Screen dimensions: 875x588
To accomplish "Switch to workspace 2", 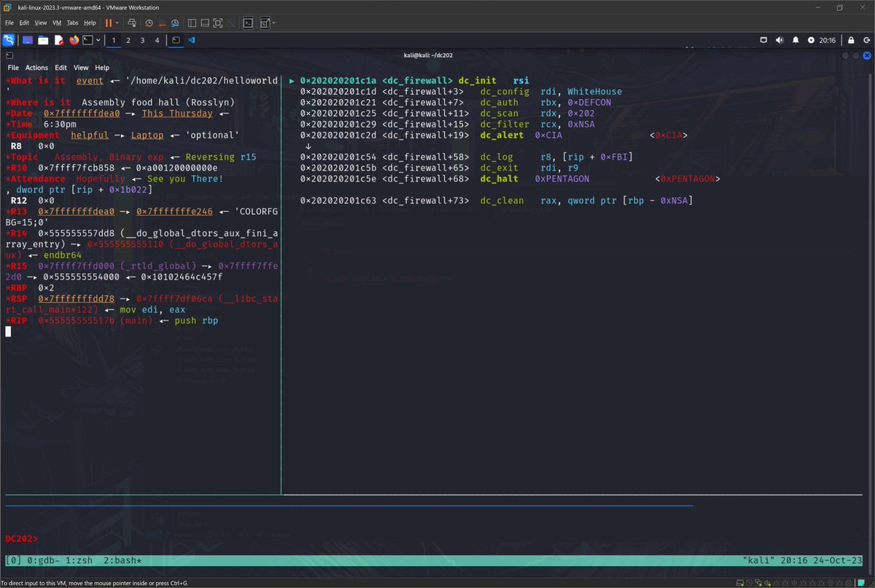I will pyautogui.click(x=128, y=40).
